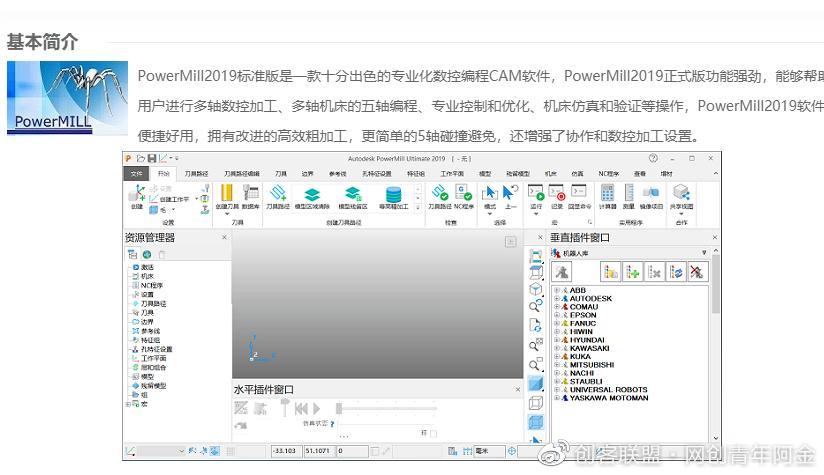Click the PowerMILL spider logo thumbnail
The height and width of the screenshot is (475, 824).
click(67, 98)
